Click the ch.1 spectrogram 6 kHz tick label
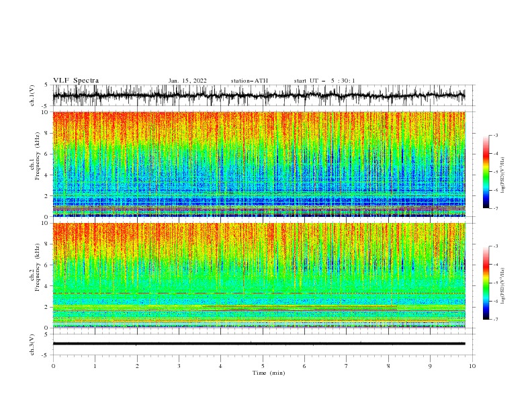The width and height of the screenshot is (532, 411). pyautogui.click(x=46, y=154)
